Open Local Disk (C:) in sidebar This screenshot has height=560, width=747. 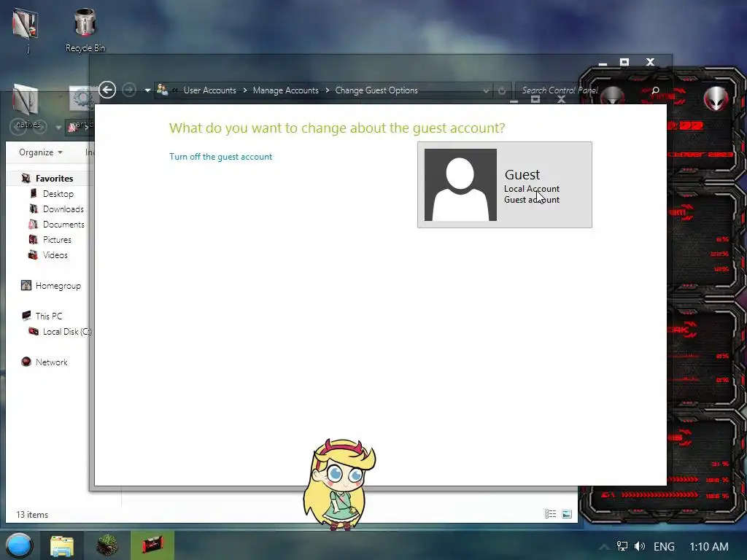point(67,332)
